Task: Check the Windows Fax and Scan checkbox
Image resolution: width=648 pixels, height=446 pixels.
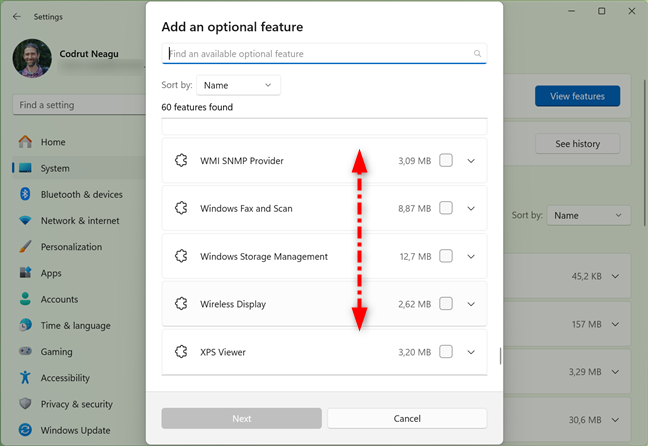Action: [x=446, y=207]
